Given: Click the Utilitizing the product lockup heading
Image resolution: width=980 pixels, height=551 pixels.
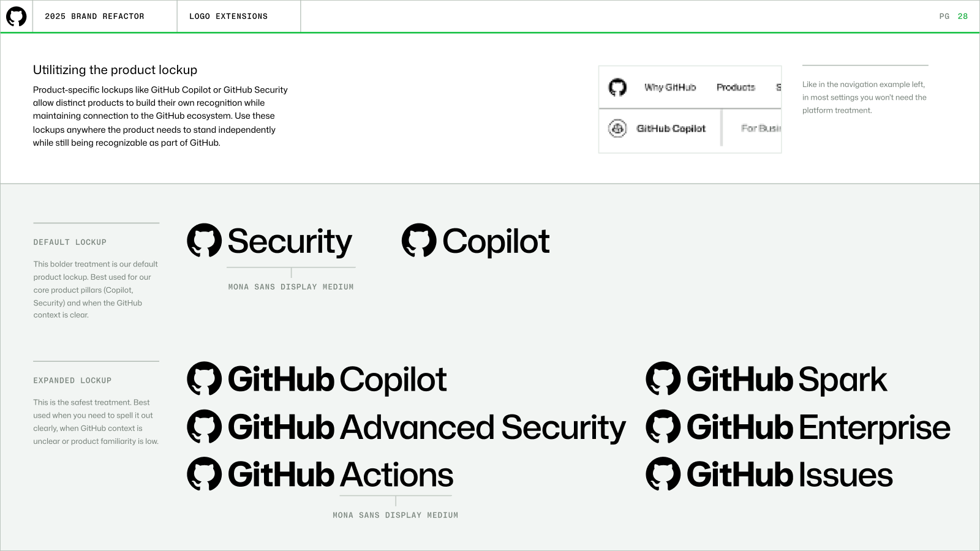Looking at the screenshot, I should point(115,70).
